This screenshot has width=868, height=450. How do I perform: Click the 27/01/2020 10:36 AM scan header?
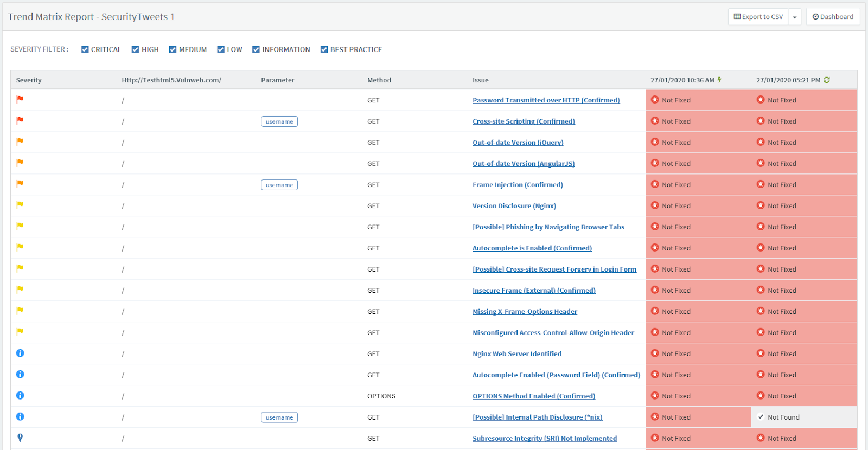682,80
